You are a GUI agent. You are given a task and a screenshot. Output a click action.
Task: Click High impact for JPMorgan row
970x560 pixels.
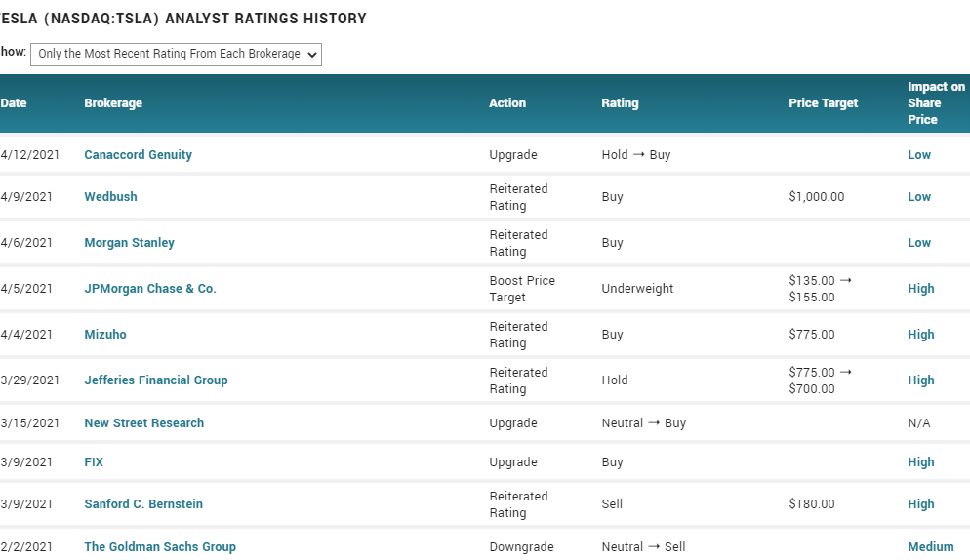(x=921, y=289)
